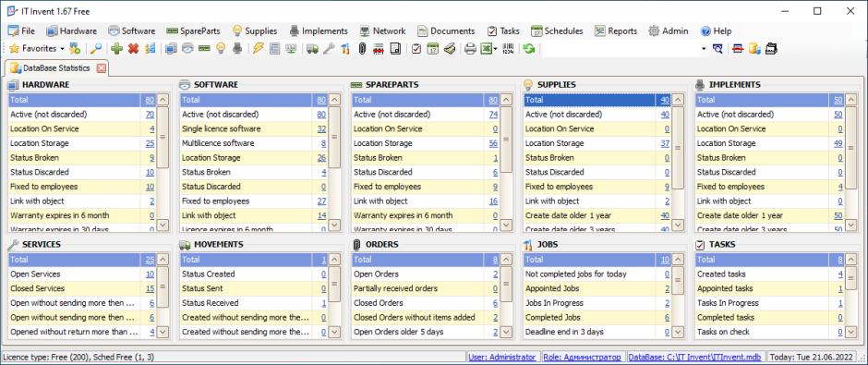The image size is (868, 365).
Task: Click the quick search filter icon
Action: (718, 49)
